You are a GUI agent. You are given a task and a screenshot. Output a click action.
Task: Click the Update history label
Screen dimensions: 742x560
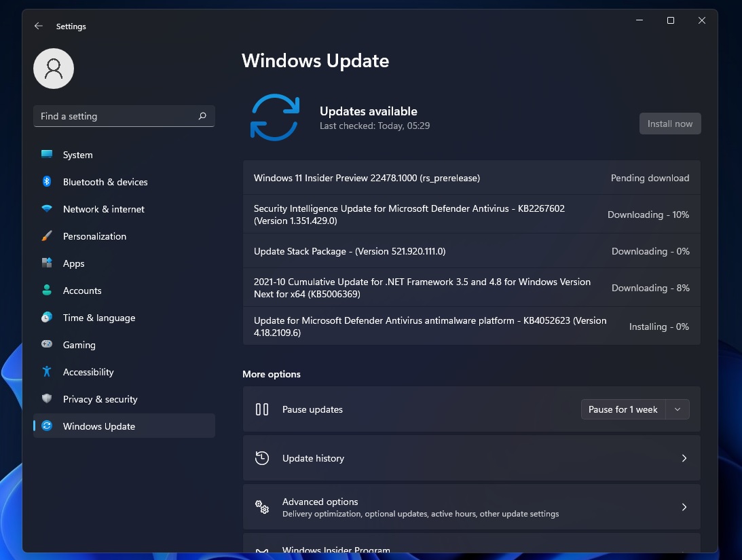coord(313,458)
